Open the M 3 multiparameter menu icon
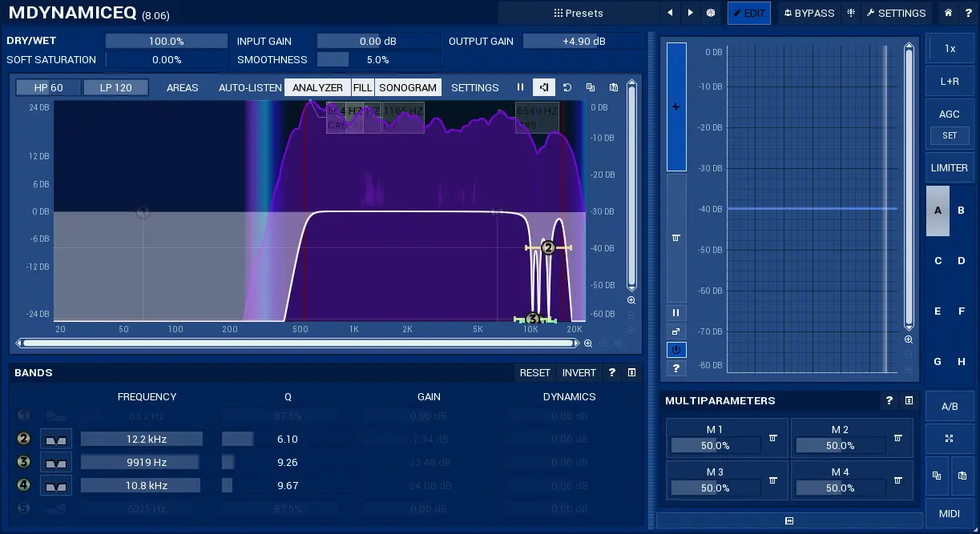 (x=773, y=480)
